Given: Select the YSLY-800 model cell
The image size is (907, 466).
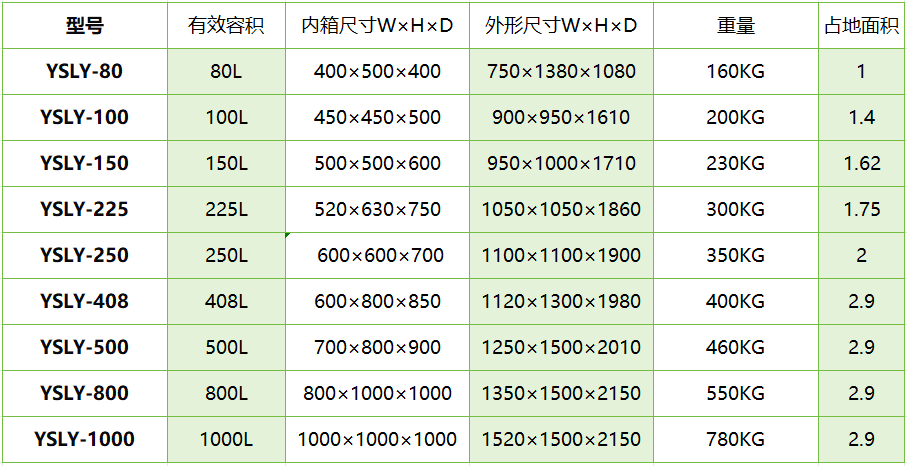Looking at the screenshot, I should coord(85,394).
